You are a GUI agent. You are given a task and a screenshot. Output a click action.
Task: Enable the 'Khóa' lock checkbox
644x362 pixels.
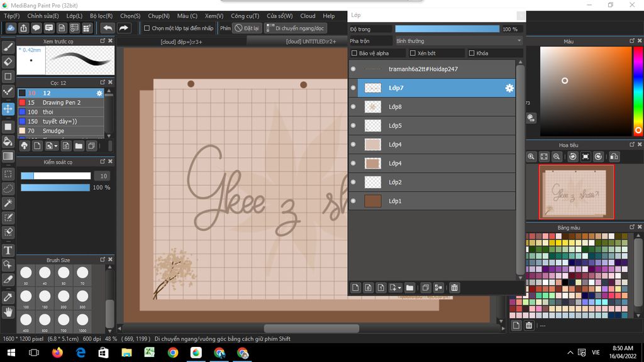(x=472, y=53)
